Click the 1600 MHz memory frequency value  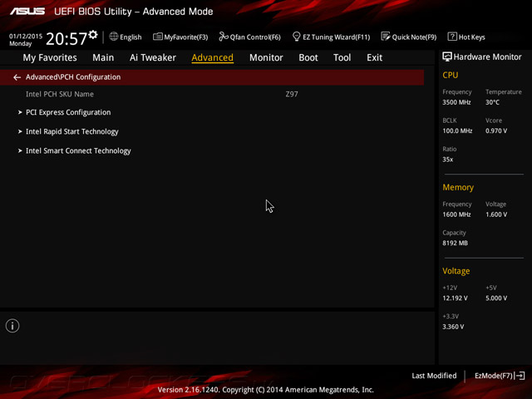click(x=456, y=214)
